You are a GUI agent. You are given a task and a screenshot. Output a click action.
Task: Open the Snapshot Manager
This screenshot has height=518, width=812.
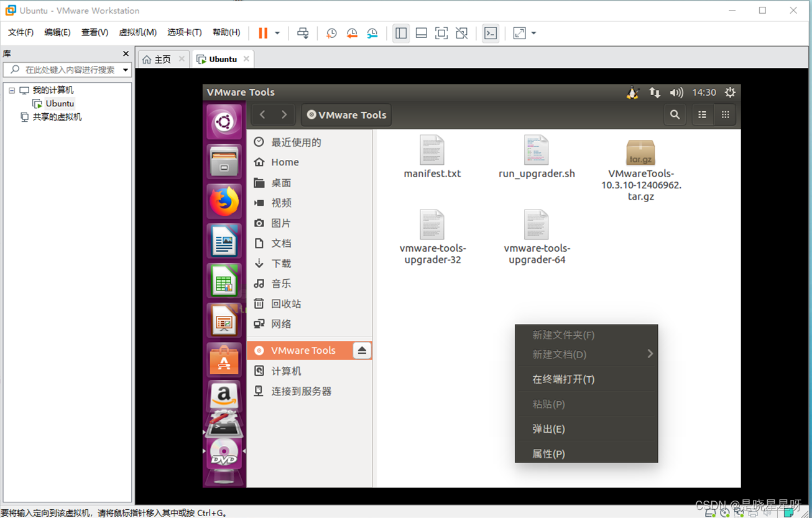point(372,33)
